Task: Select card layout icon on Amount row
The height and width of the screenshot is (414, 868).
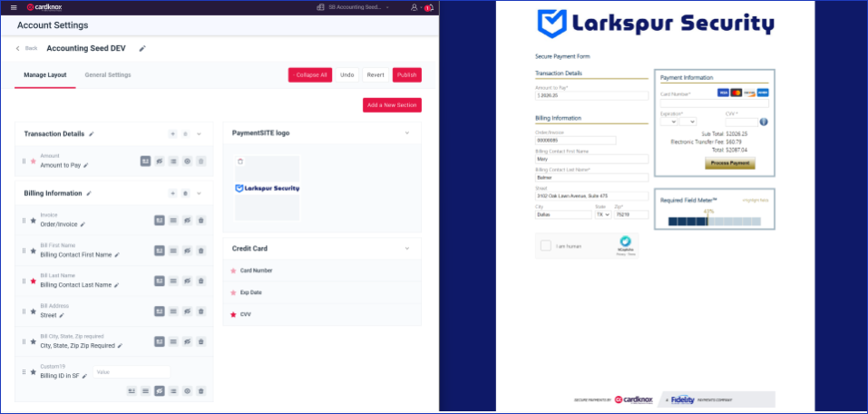Action: [146, 162]
